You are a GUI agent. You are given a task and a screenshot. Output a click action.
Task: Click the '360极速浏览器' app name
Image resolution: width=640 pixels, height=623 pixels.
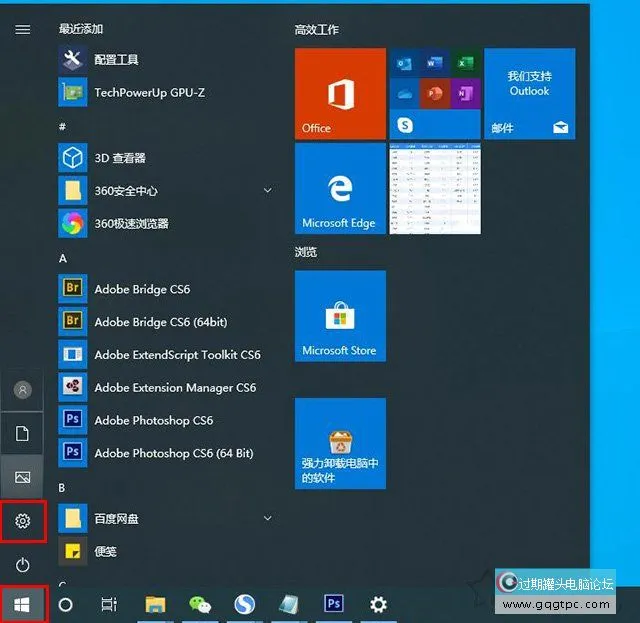[x=131, y=223]
